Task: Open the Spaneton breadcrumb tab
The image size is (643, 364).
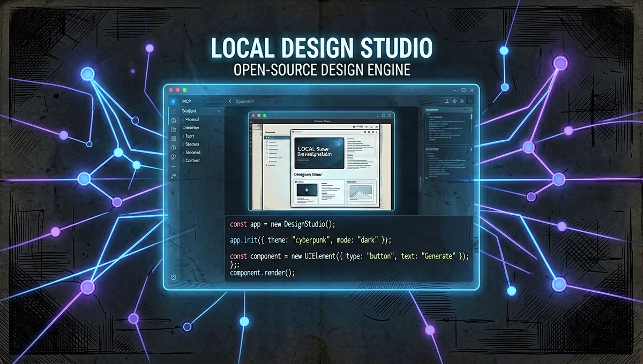Action: (244, 101)
